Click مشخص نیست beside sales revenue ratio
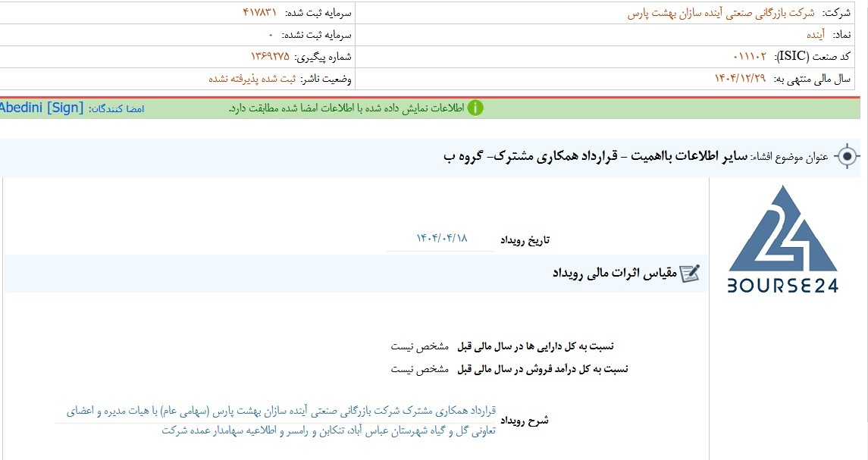 point(420,369)
